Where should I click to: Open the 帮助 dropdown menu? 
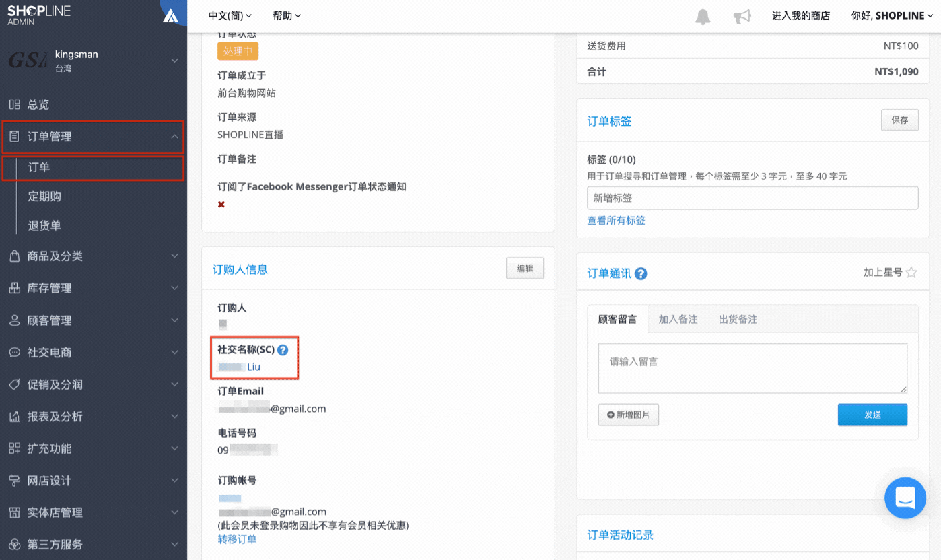287,15
